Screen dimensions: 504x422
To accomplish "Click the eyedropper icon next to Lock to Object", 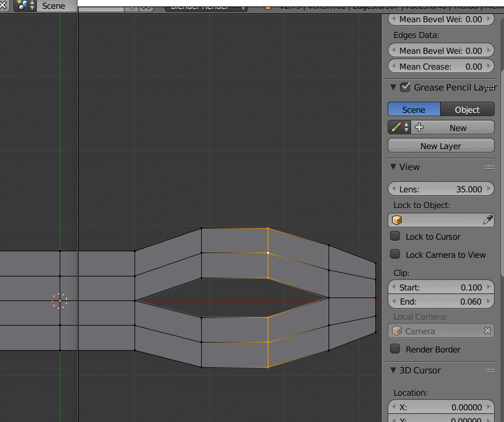I will tap(488, 220).
